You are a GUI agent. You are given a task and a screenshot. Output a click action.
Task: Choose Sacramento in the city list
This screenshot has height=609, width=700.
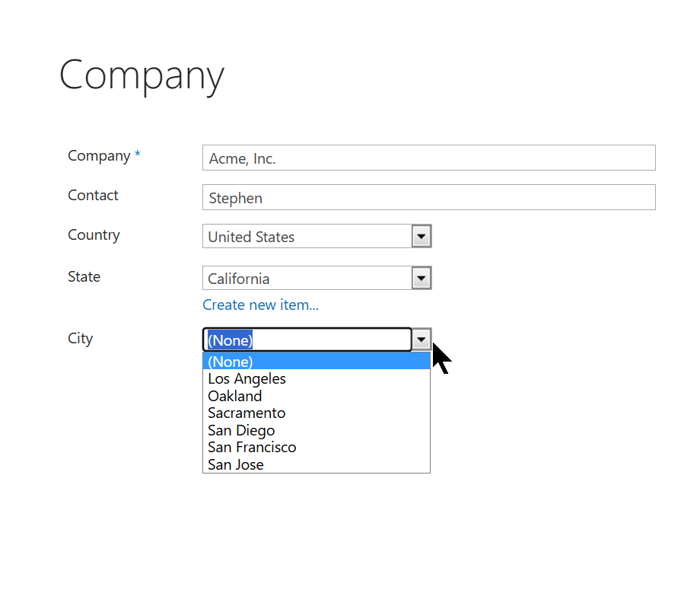click(316, 413)
